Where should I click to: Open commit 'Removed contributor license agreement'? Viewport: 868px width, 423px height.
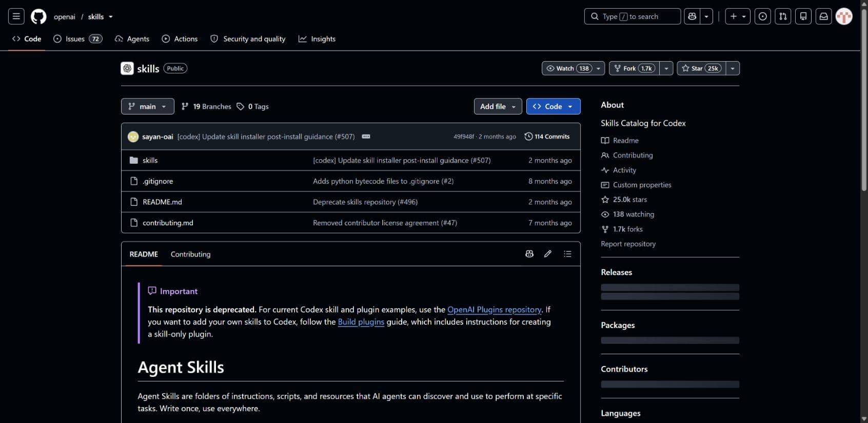(x=385, y=223)
